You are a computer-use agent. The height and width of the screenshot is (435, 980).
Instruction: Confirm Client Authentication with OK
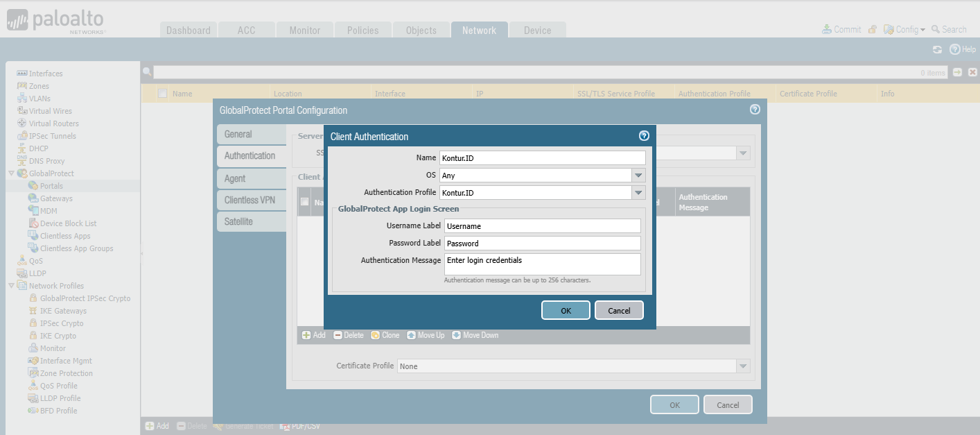pos(566,310)
